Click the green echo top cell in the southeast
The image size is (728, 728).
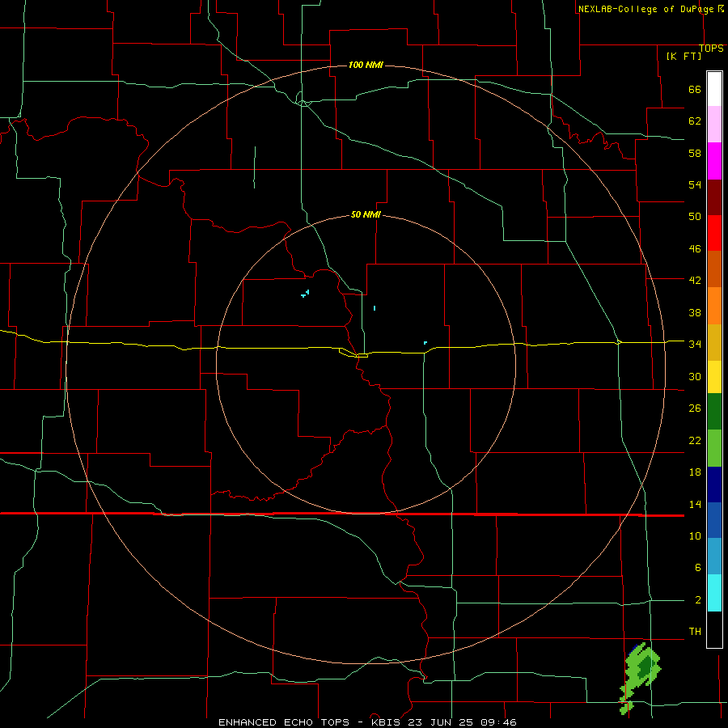pyautogui.click(x=640, y=678)
